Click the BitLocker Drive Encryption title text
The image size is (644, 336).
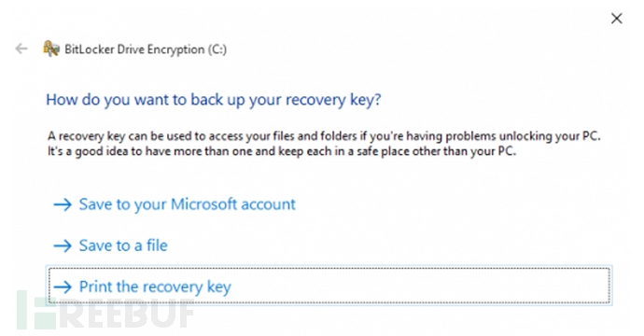[134, 49]
